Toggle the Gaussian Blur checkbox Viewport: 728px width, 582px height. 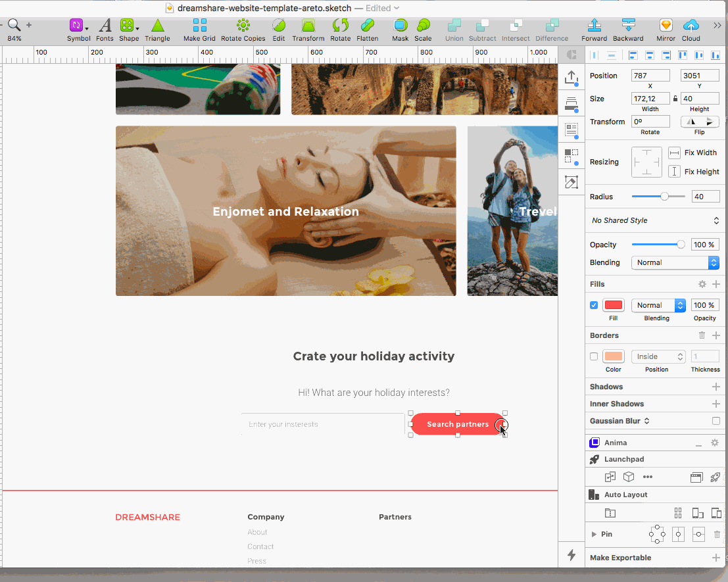pos(716,421)
